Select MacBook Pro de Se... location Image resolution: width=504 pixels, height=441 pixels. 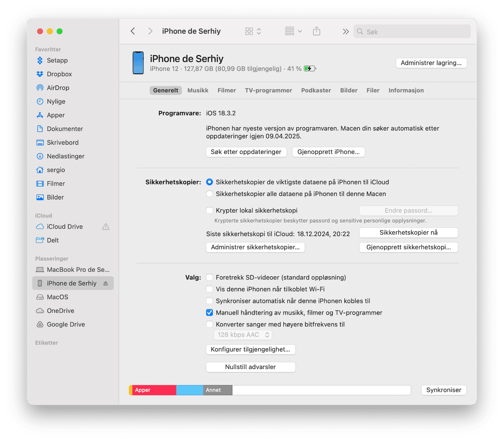[73, 270]
